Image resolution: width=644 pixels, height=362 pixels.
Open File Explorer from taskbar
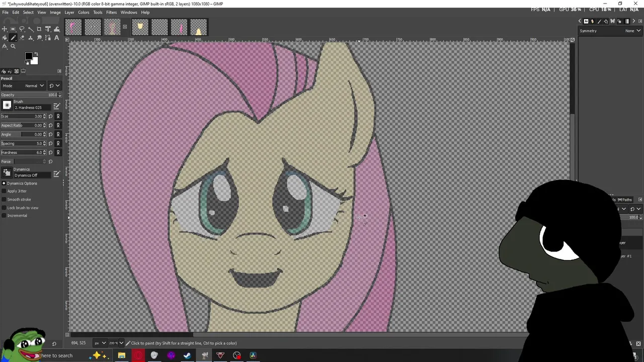click(x=121, y=355)
